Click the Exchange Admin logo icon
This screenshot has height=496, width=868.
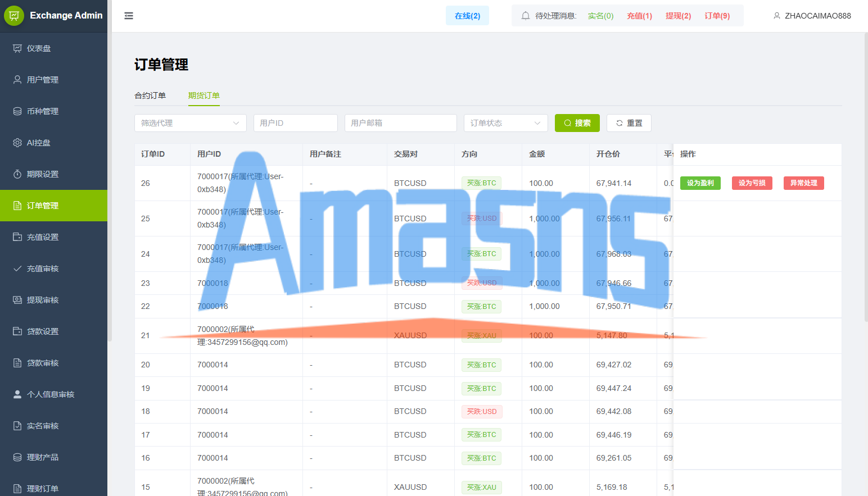click(14, 16)
